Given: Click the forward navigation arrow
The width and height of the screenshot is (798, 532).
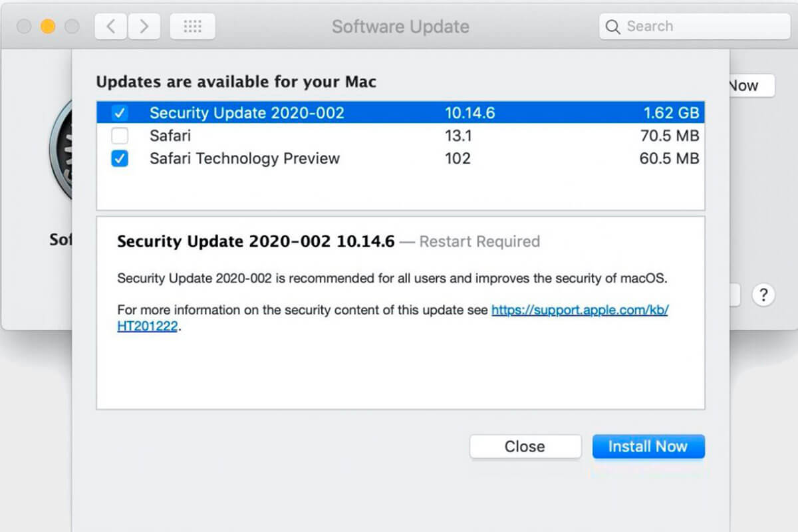Looking at the screenshot, I should pos(144,27).
